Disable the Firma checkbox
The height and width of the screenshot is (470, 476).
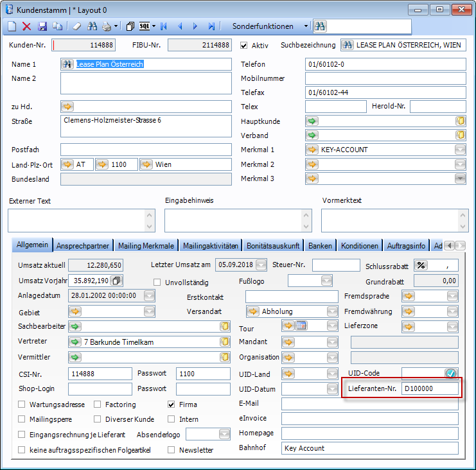click(172, 405)
